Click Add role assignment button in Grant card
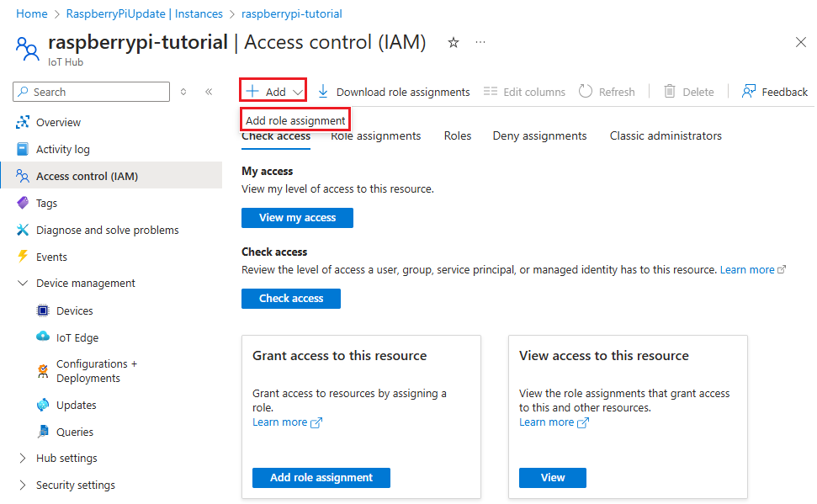This screenshot has width=817, height=504. click(321, 478)
